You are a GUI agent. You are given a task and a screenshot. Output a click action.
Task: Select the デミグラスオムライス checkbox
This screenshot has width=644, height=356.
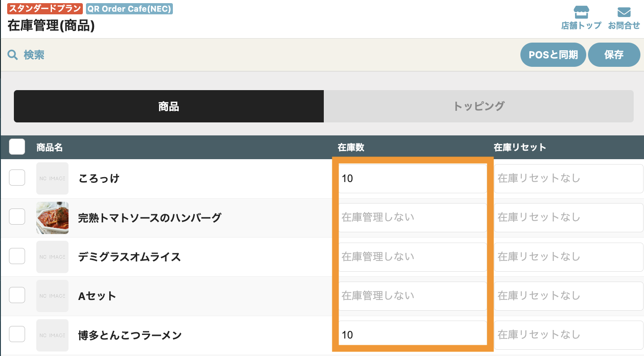click(x=17, y=256)
